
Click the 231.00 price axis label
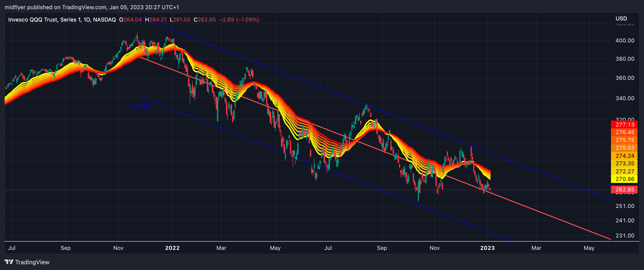click(x=625, y=236)
